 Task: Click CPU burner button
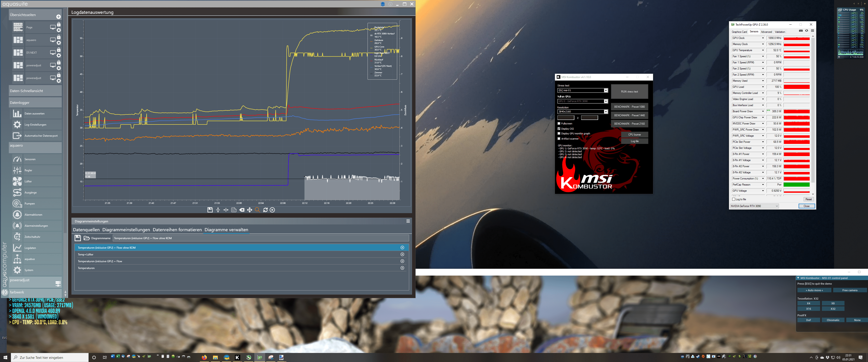click(634, 135)
